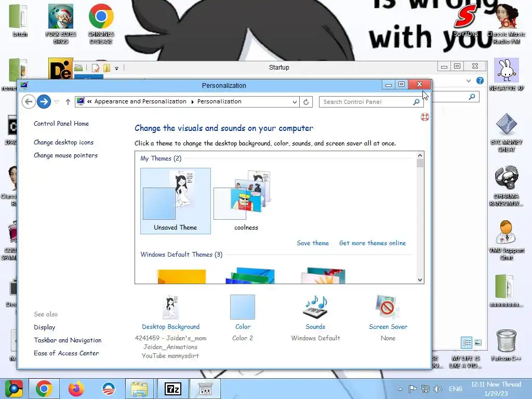
Task: Select the Unsaved Theme thumbnail
Action: 176,201
